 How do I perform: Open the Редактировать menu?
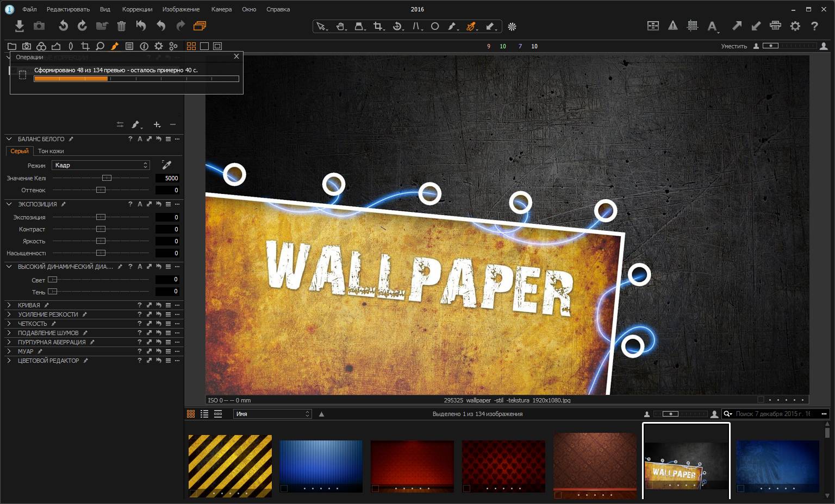(x=68, y=9)
